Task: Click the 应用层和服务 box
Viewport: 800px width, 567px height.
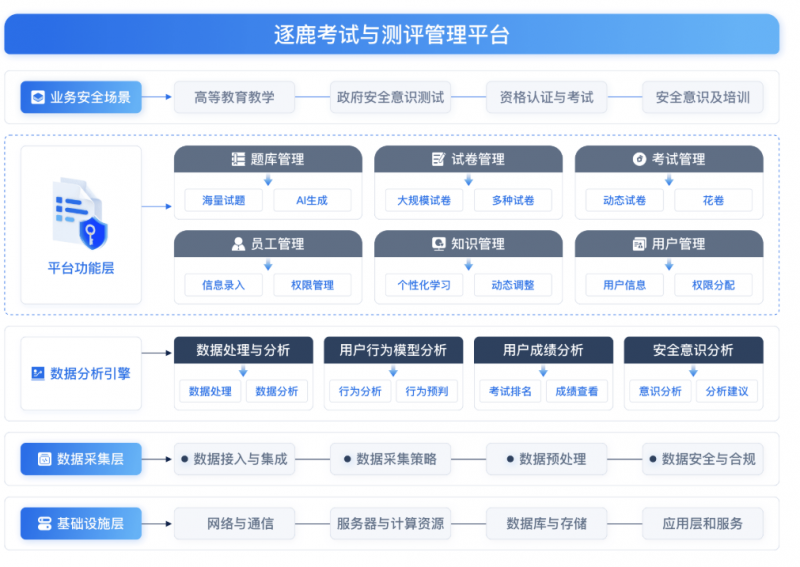Action: (x=703, y=523)
